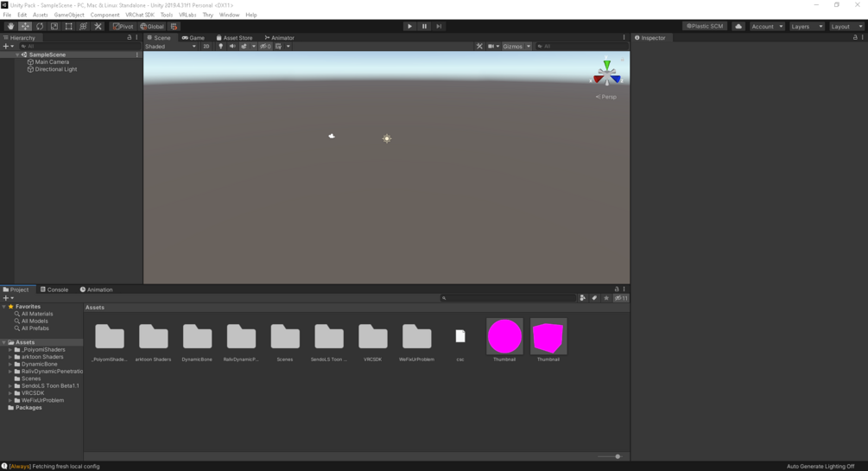Open Gizmos dropdown arrow
The height and width of the screenshot is (471, 868).
click(x=529, y=46)
